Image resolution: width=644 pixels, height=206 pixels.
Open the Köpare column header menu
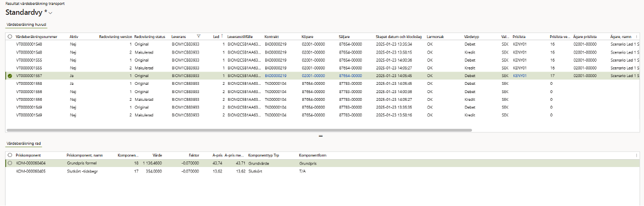(x=308, y=36)
